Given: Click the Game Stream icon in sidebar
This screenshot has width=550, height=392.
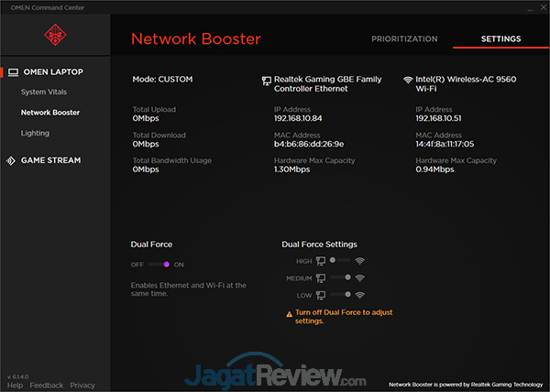Looking at the screenshot, I should pos(12,160).
